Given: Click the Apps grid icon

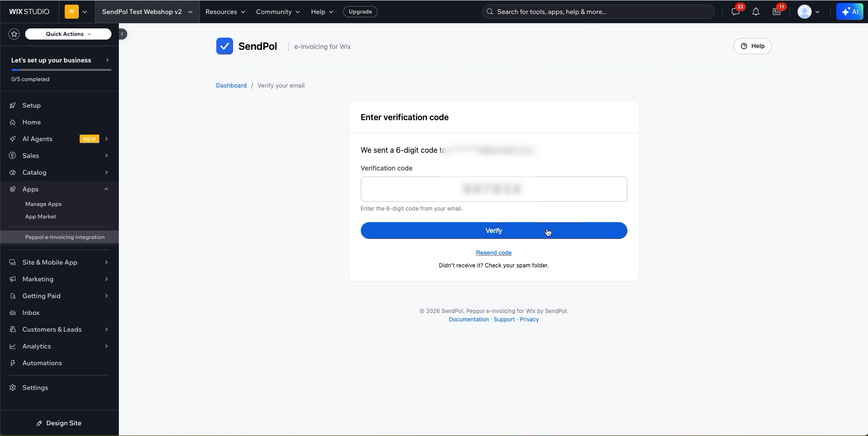Looking at the screenshot, I should 13,189.
